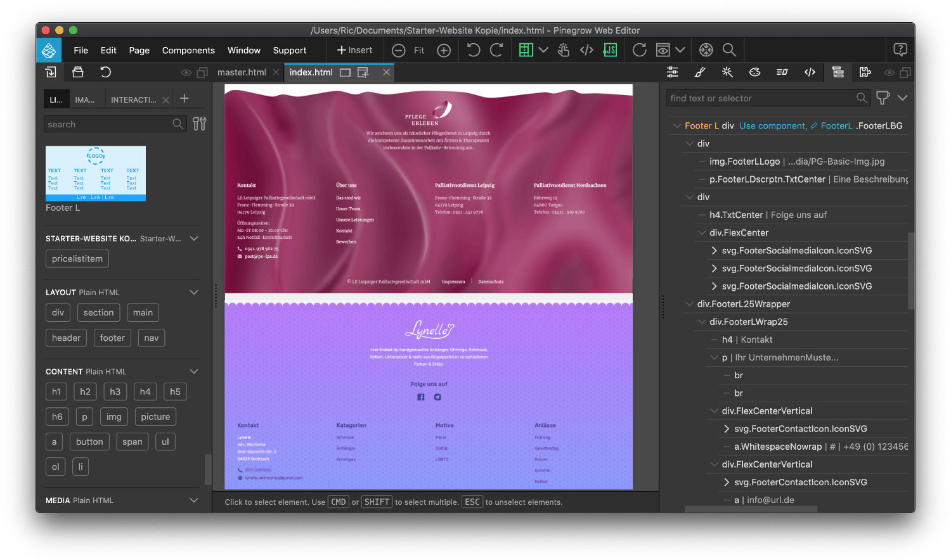Click the Insert button
Screen dimensions: 951x560
(354, 50)
